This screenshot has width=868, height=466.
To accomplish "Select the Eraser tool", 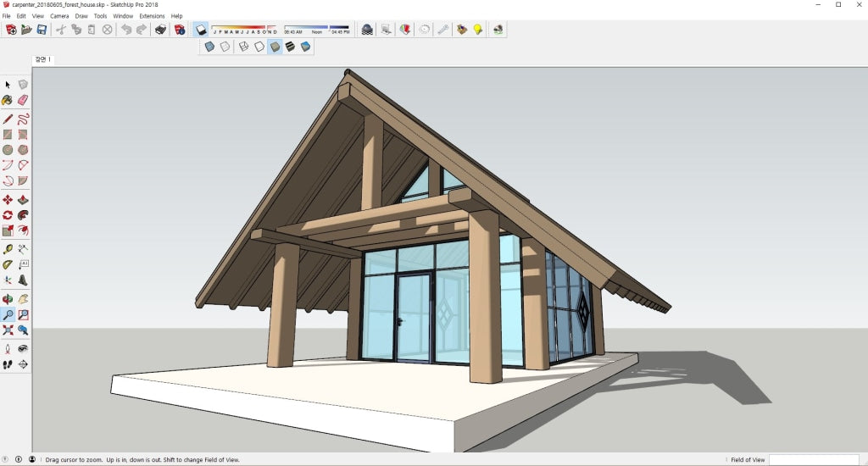I will [x=23, y=100].
